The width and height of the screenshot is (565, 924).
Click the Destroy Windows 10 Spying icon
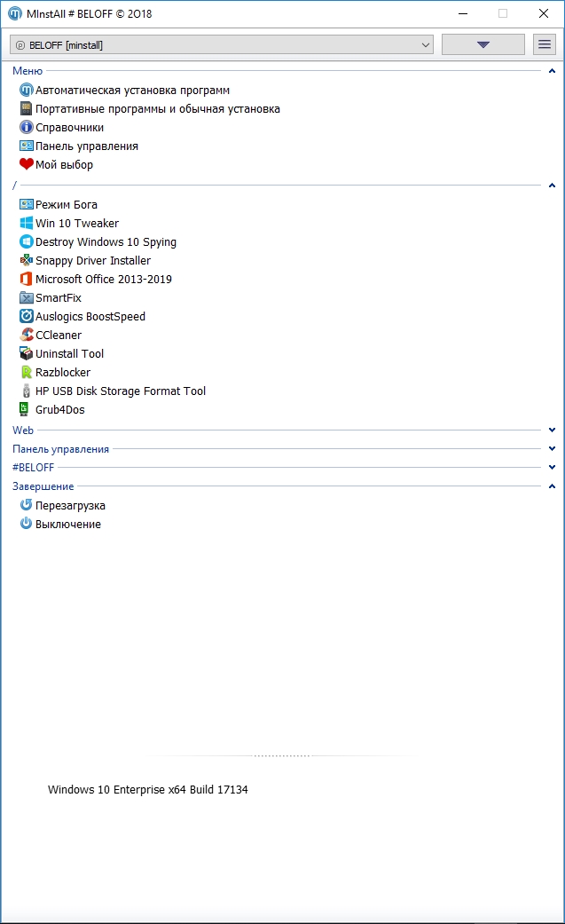pos(26,241)
